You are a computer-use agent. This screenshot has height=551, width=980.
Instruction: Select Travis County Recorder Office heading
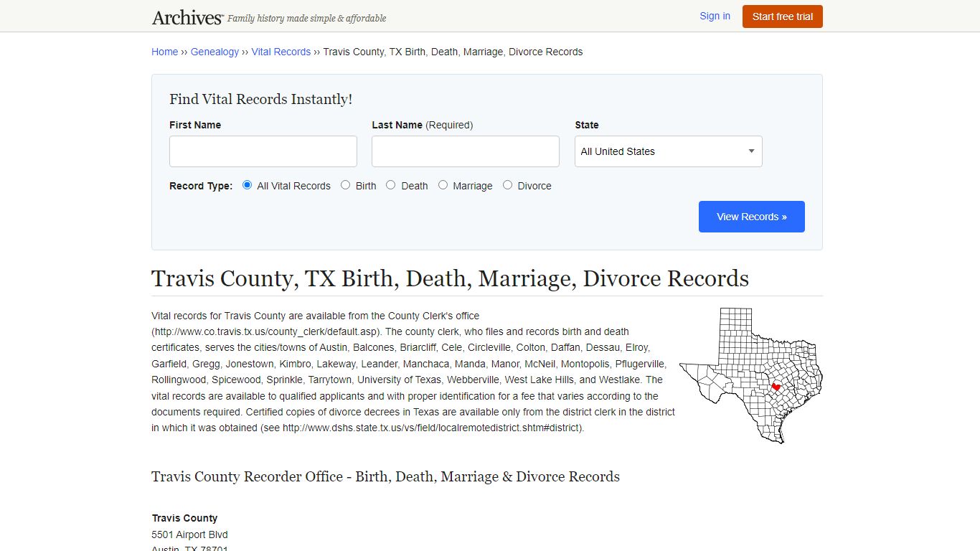(385, 476)
